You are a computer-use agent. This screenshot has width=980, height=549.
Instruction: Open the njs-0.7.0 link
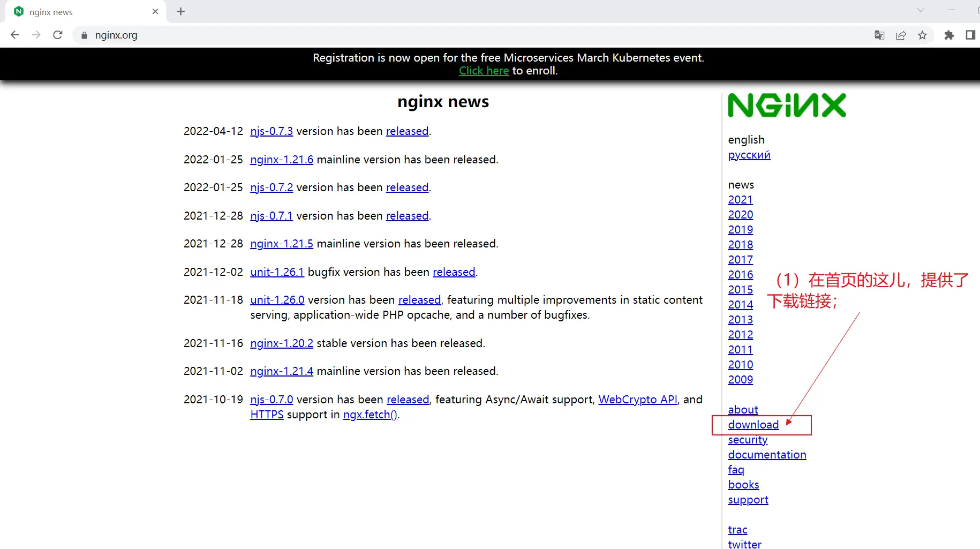pyautogui.click(x=272, y=400)
